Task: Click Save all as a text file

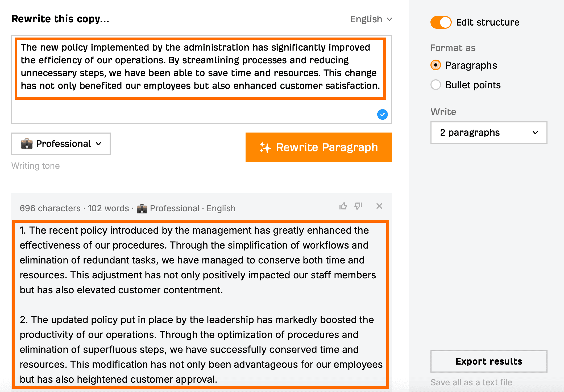Action: click(x=471, y=382)
